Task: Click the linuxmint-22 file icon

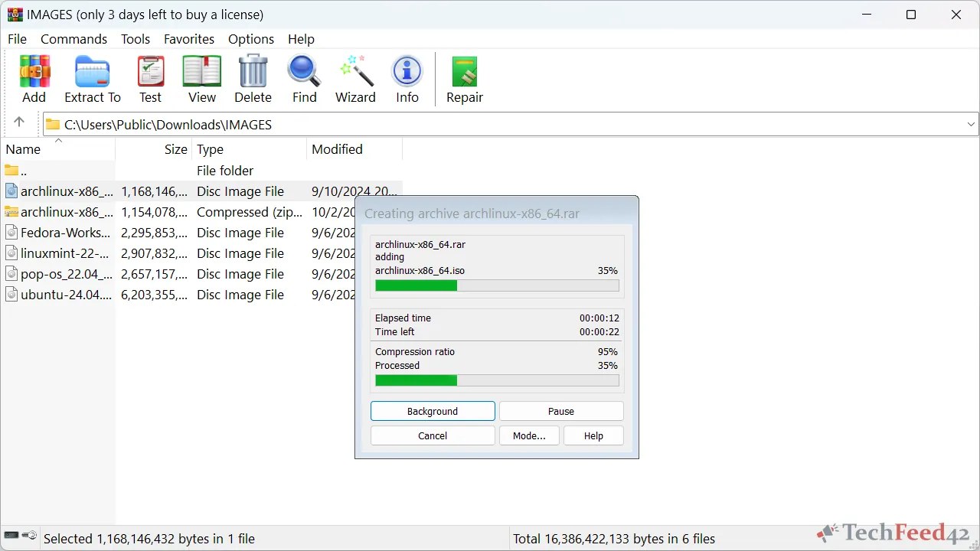Action: coord(11,253)
